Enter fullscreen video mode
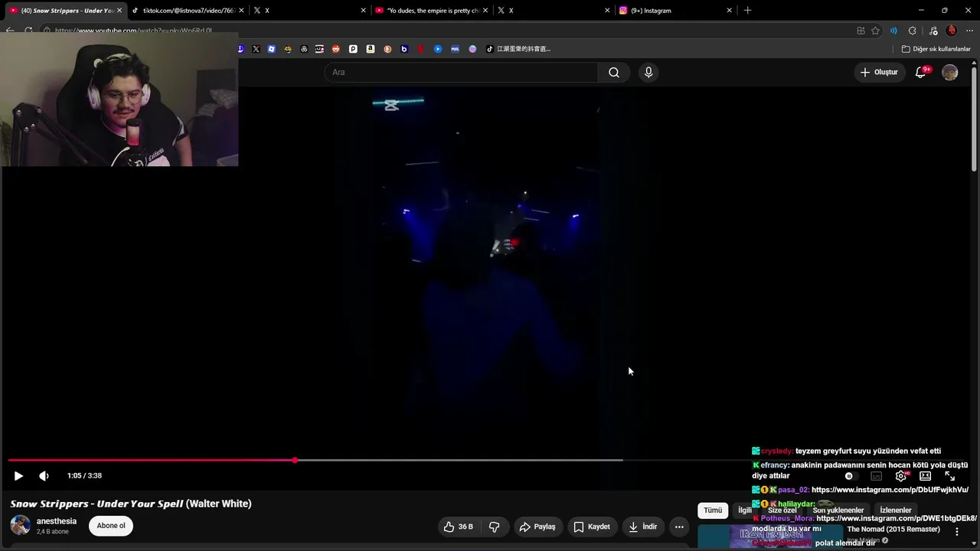This screenshot has width=980, height=551. click(x=949, y=476)
